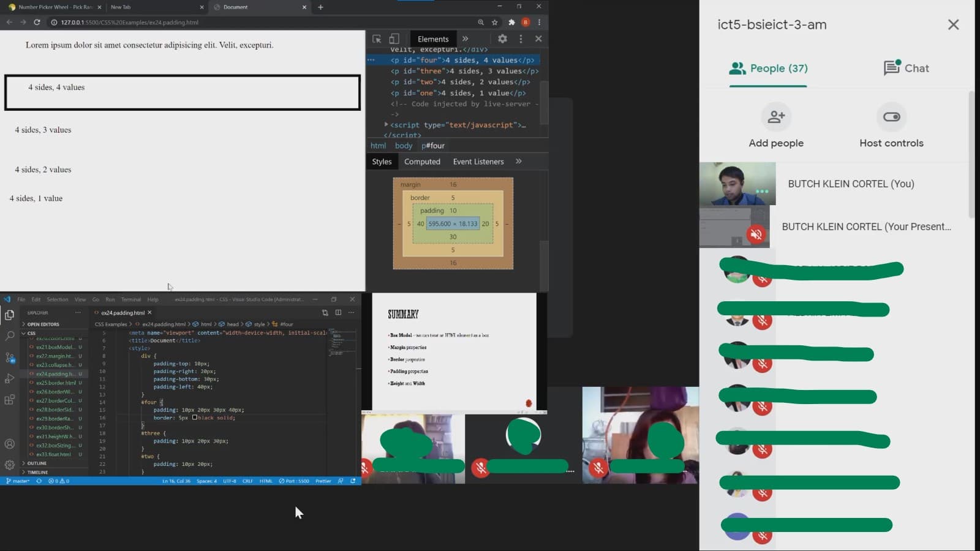Open Explorer's Views and More Actions menu
The height and width of the screenshot is (551, 980).
[78, 312]
